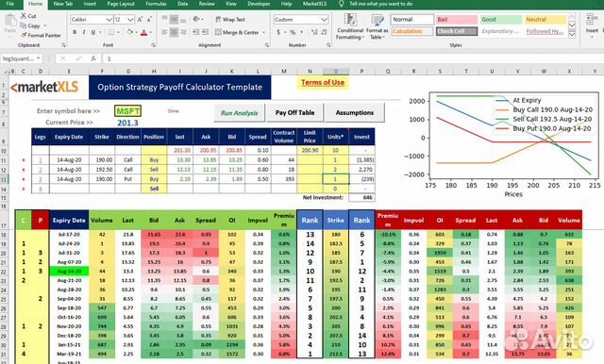Screen dimensions: 604x364
Task: Open Format as Table
Action: (377, 26)
